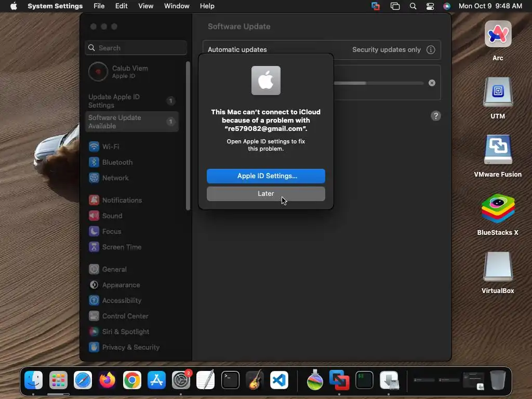Screen dimensions: 532x399
Task: Open VMware Fusion desktop icon
Action: pyautogui.click(x=498, y=150)
